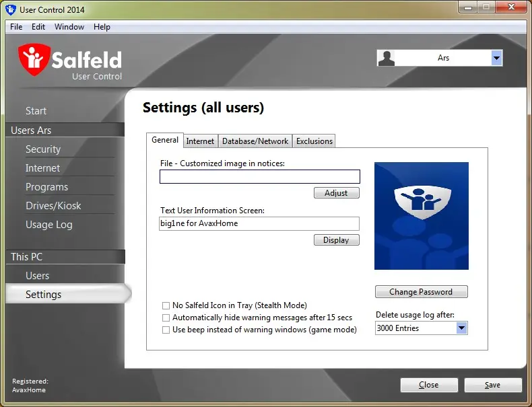Click the Users Ars section header
This screenshot has height=407, width=532.
[x=65, y=131]
